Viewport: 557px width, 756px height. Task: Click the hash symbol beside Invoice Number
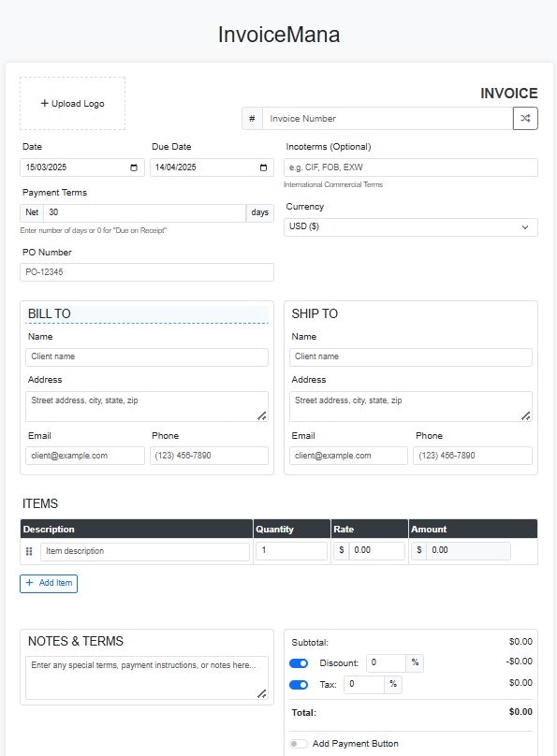coord(252,119)
